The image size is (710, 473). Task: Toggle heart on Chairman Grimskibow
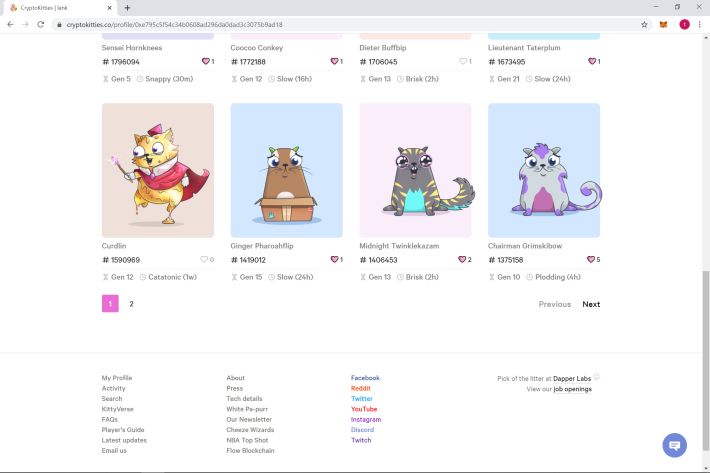tap(590, 259)
